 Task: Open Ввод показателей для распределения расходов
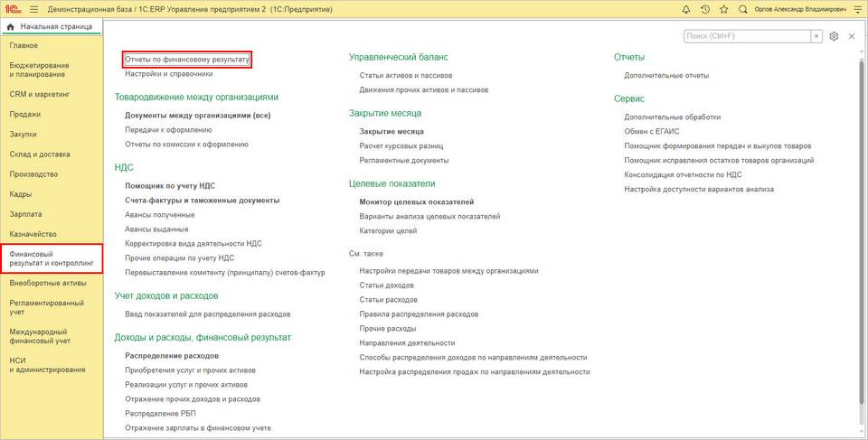point(208,314)
